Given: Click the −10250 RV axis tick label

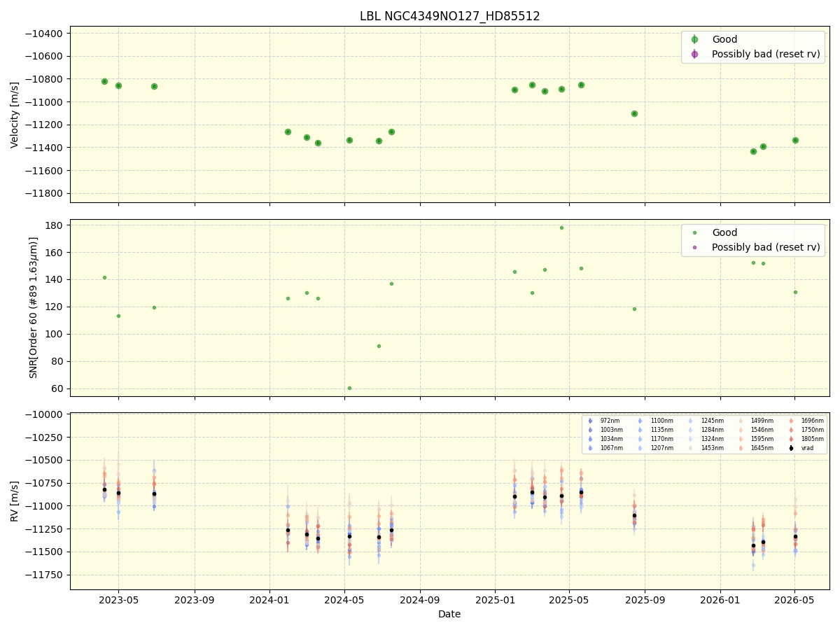Looking at the screenshot, I should tap(44, 437).
